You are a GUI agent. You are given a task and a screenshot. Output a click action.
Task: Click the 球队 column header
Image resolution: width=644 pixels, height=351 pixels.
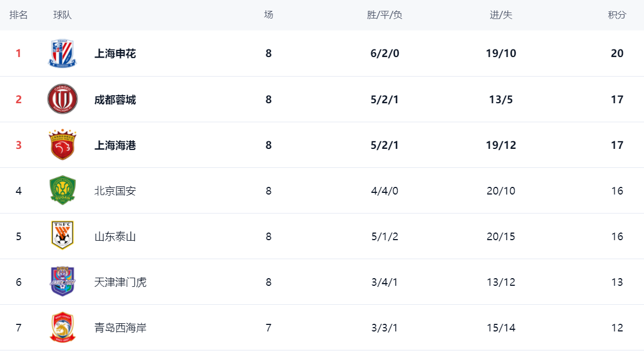(x=63, y=15)
